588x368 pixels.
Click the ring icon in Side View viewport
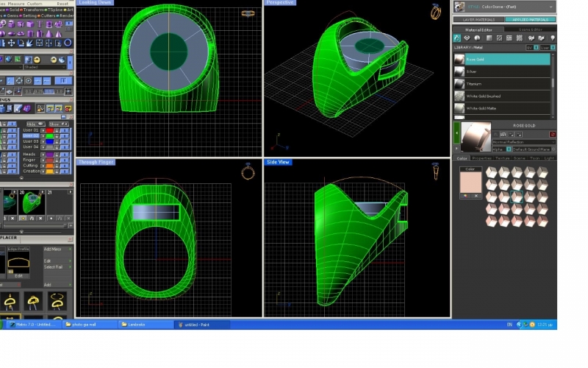tap(435, 171)
